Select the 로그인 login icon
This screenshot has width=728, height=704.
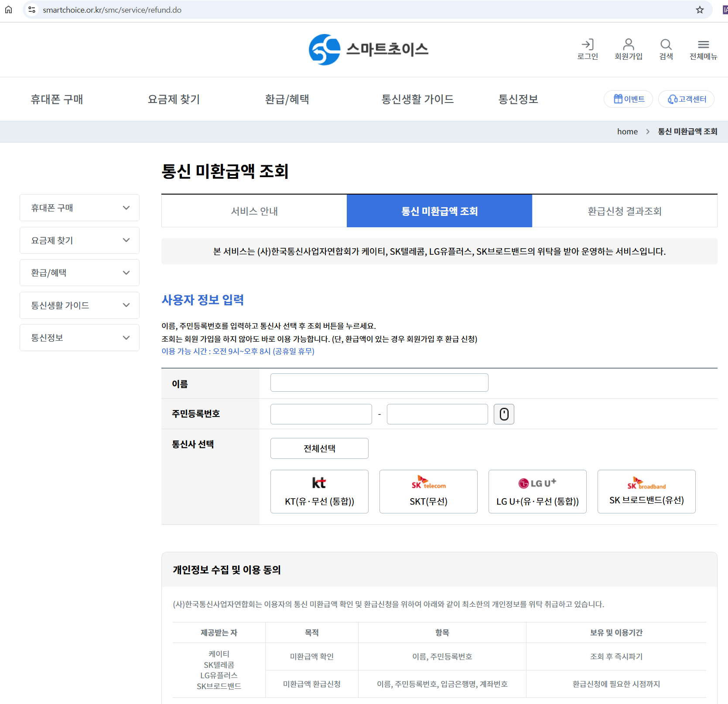coord(588,48)
